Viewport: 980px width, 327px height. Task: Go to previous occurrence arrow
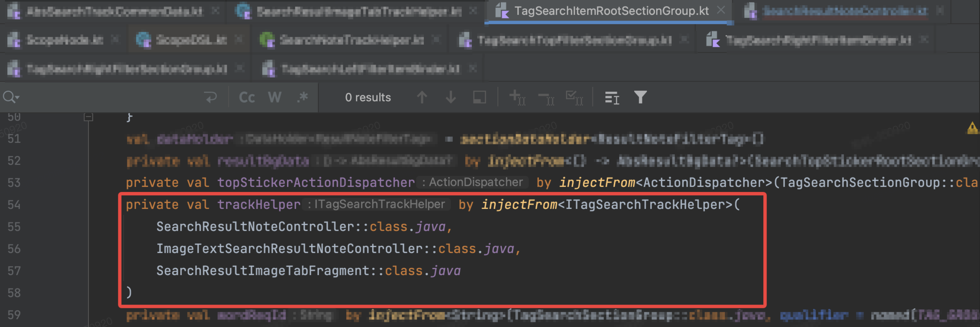pos(421,97)
